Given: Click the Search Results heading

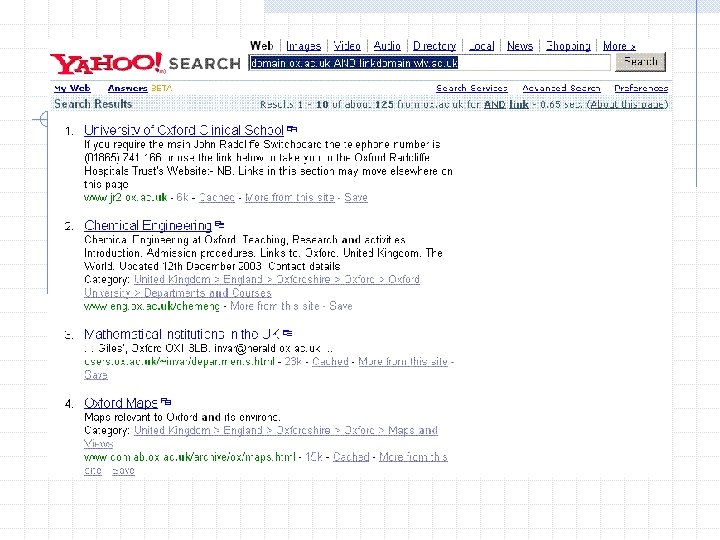Looking at the screenshot, I should 93,104.
